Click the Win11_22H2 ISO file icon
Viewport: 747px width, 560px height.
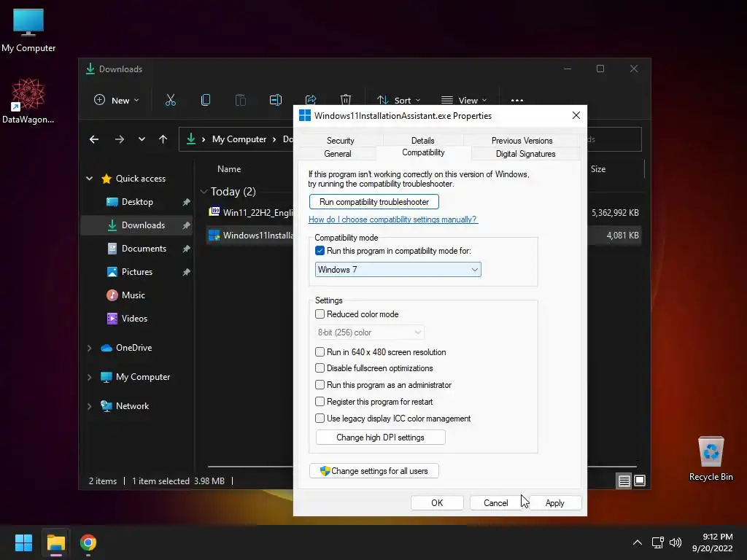[x=214, y=212]
